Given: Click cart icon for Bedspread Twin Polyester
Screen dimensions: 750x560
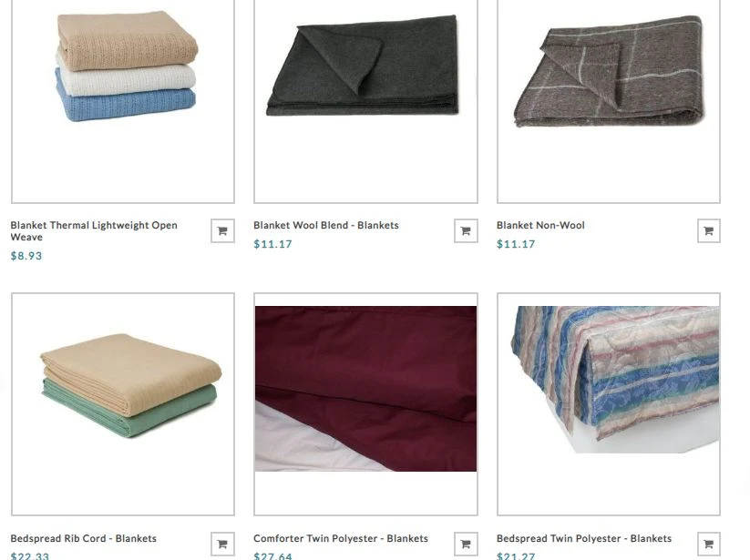Looking at the screenshot, I should tap(709, 544).
